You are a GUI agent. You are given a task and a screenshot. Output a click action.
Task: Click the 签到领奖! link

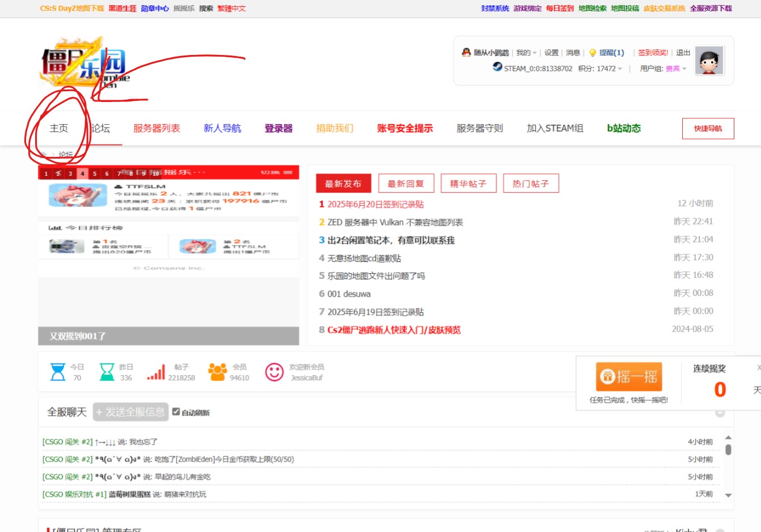point(653,53)
